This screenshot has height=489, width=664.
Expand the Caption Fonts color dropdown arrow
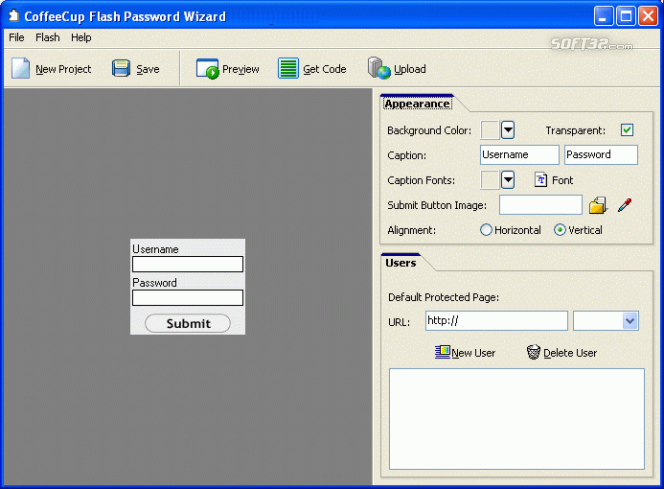[508, 180]
